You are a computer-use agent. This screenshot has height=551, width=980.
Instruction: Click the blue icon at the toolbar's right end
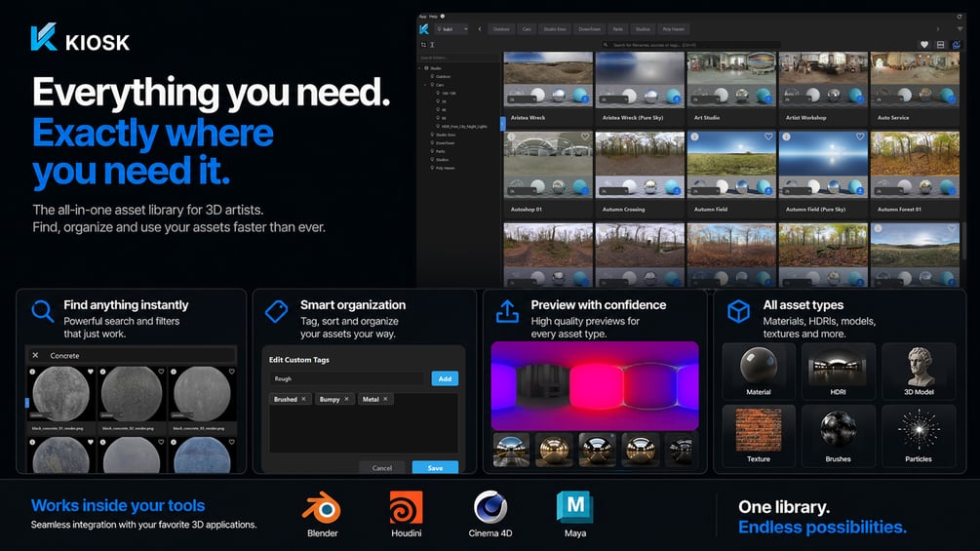tap(956, 45)
